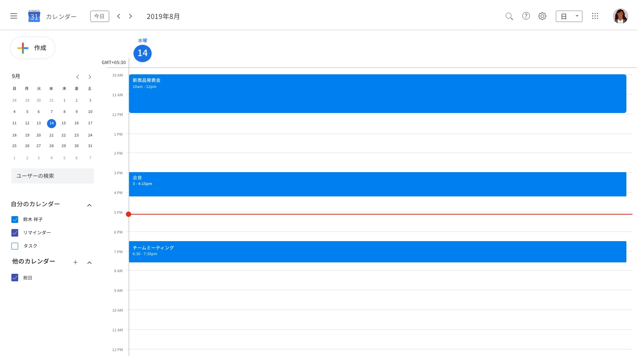This screenshot has width=637, height=364.
Task: Focus the ユーザーの検索 field
Action: pos(53,176)
